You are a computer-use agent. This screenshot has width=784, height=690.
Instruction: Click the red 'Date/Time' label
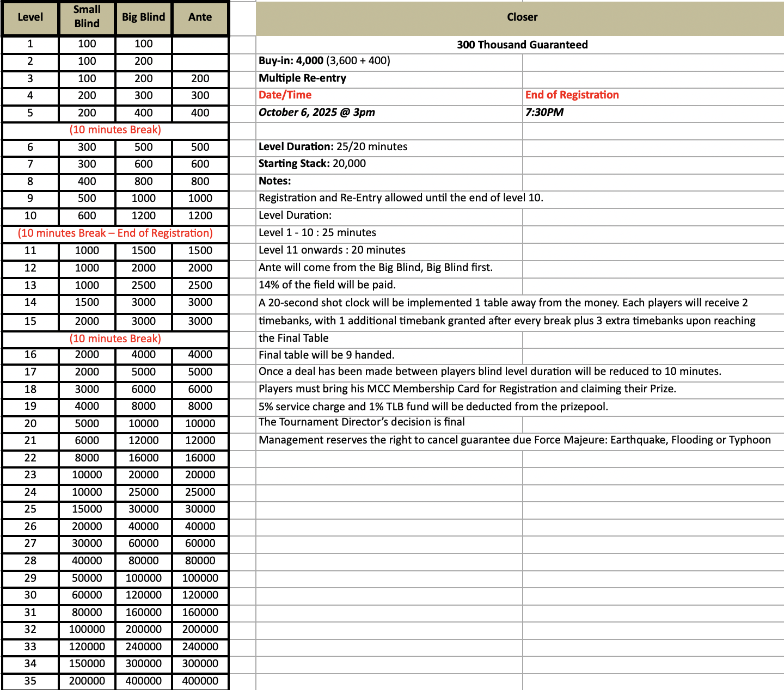[285, 95]
